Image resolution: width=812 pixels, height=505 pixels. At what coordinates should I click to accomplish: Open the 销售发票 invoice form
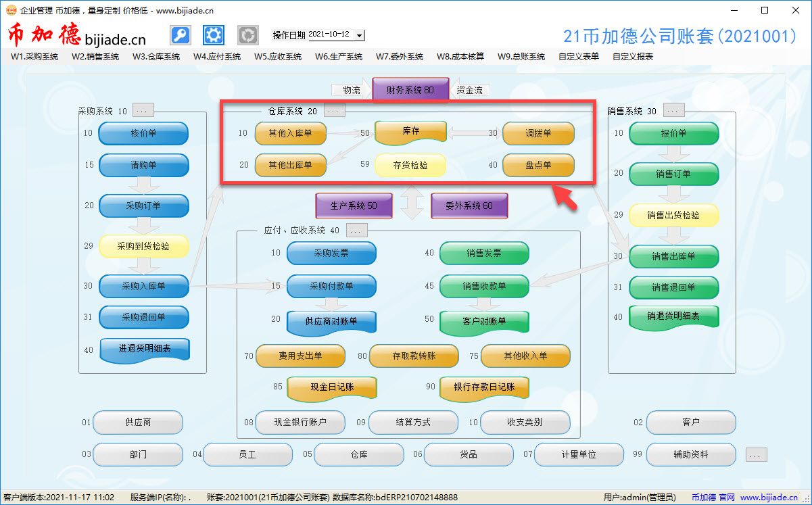484,254
